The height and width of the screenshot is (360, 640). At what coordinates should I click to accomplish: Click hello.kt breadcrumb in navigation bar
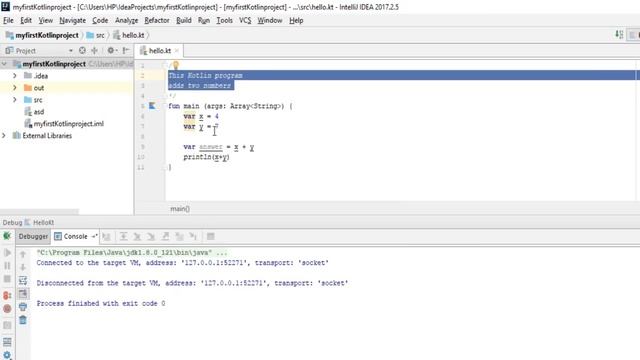point(129,35)
